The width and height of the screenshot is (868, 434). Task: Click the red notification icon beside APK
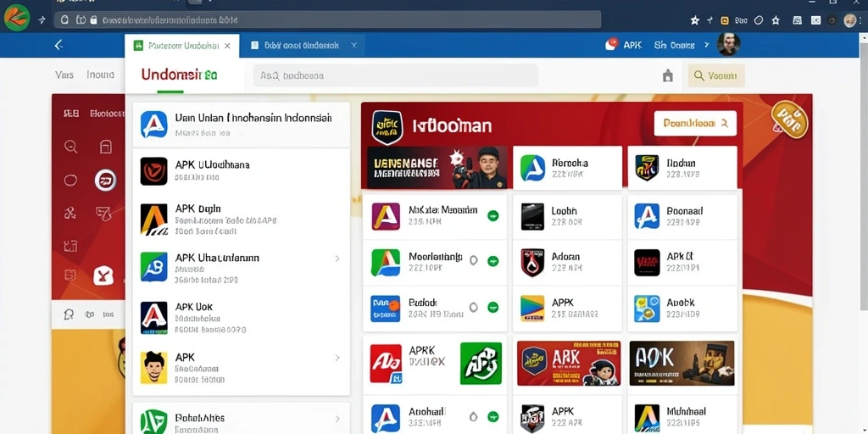tap(611, 45)
